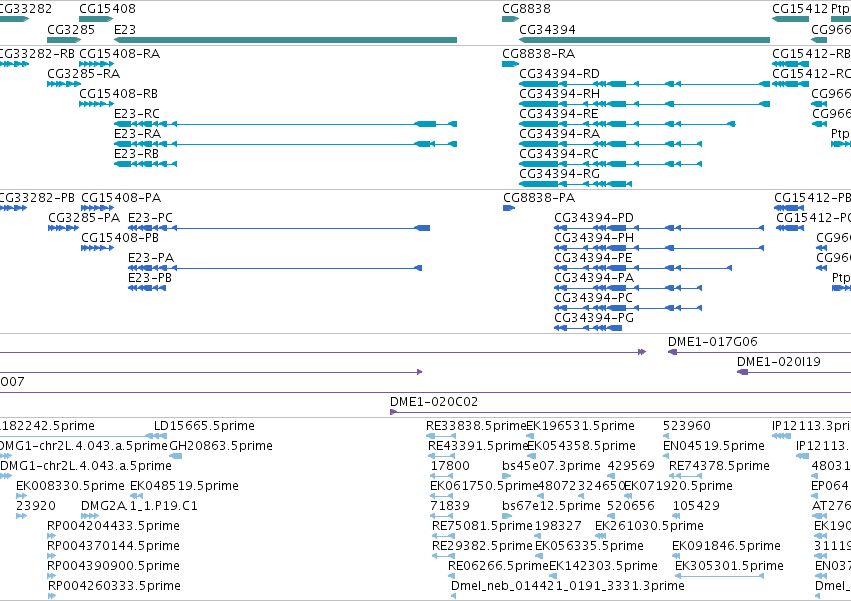Click the CG34394-PG coding sequence
The image size is (851, 601).
pyautogui.click(x=588, y=328)
